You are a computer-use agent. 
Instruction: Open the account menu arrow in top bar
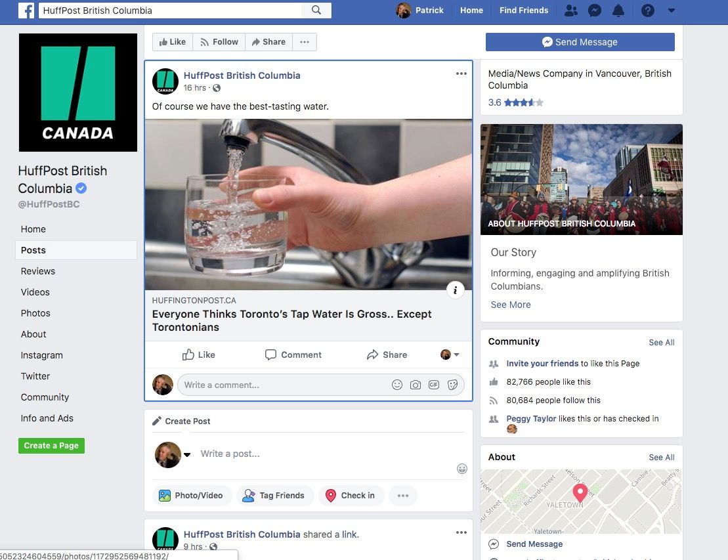pos(672,11)
